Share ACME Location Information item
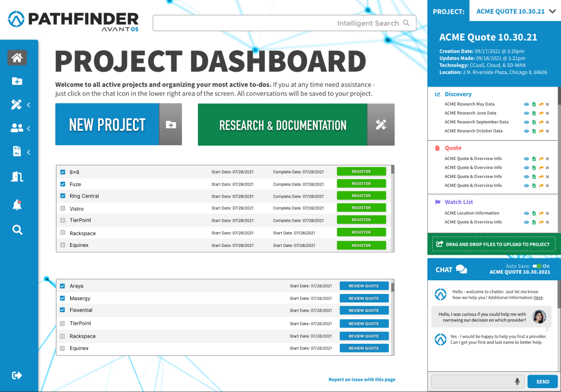561x392 pixels. pyautogui.click(x=541, y=214)
